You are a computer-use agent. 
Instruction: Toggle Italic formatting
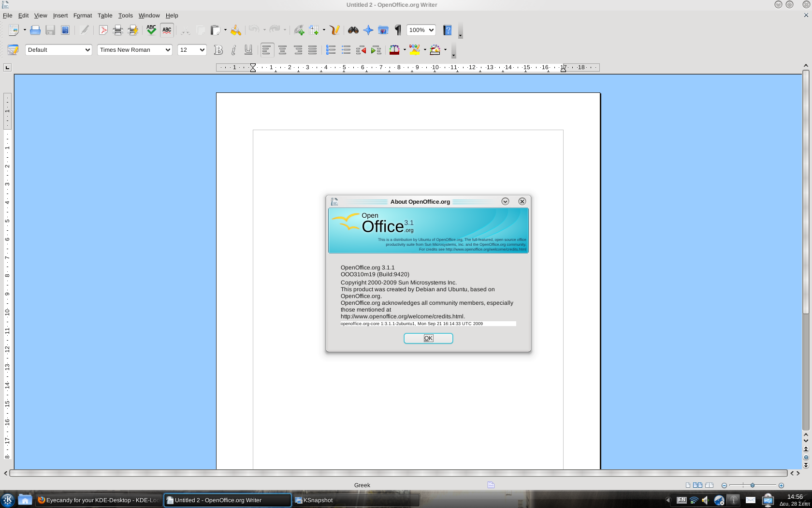click(x=233, y=50)
